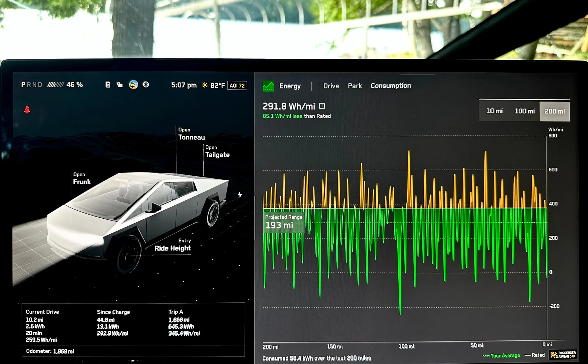Image resolution: width=588 pixels, height=364 pixels.
Task: Open the driver profile avatar icon
Action: [x=133, y=84]
